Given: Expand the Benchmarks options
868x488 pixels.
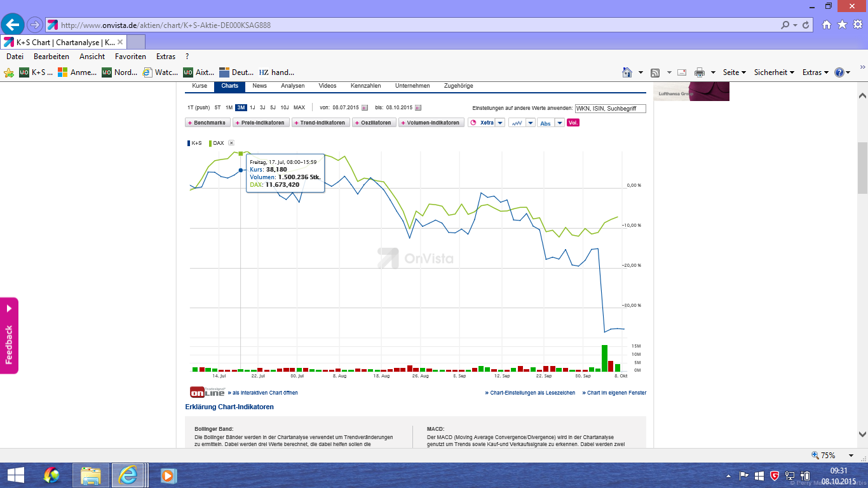Looking at the screenshot, I should point(207,123).
